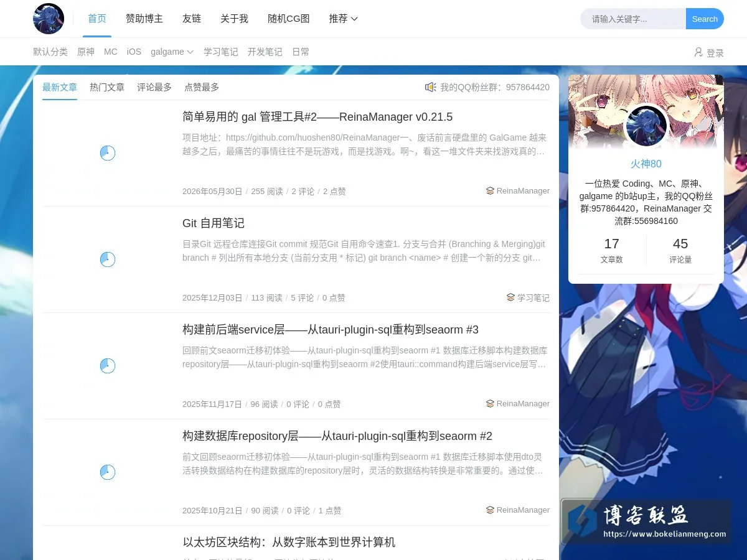The height and width of the screenshot is (560, 747).
Task: Switch to the 热门文章 tab
Action: (107, 87)
